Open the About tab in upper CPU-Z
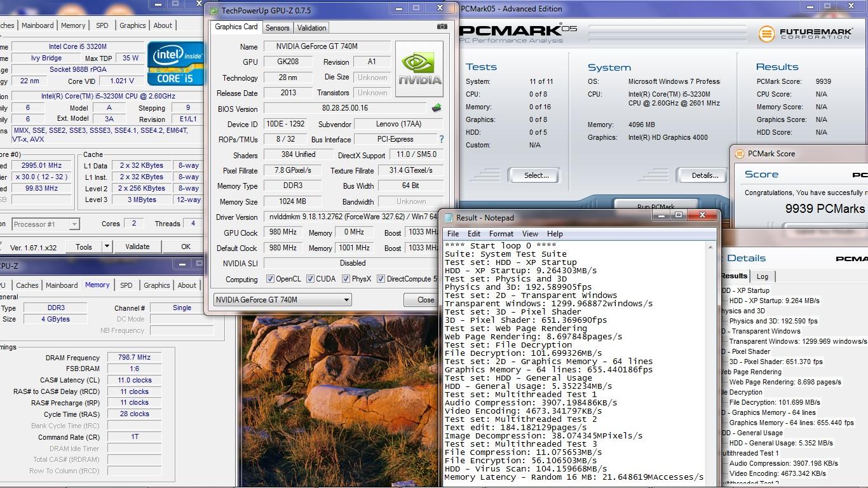Image resolution: width=868 pixels, height=488 pixels. pos(163,25)
